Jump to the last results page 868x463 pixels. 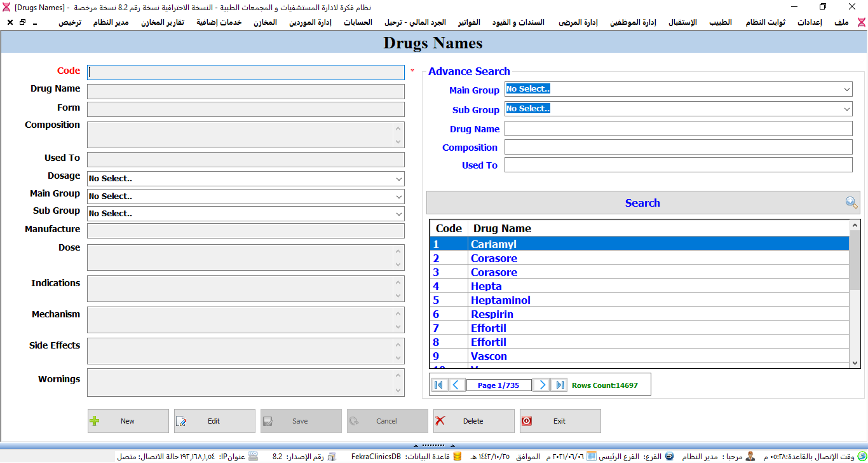[559, 385]
